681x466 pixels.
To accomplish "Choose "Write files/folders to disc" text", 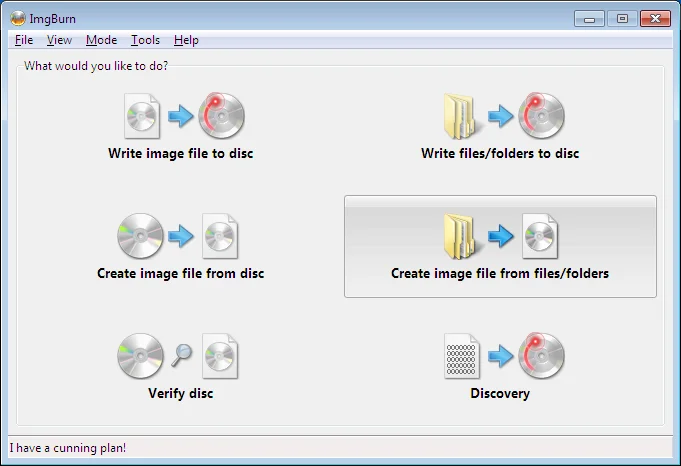I will 500,154.
